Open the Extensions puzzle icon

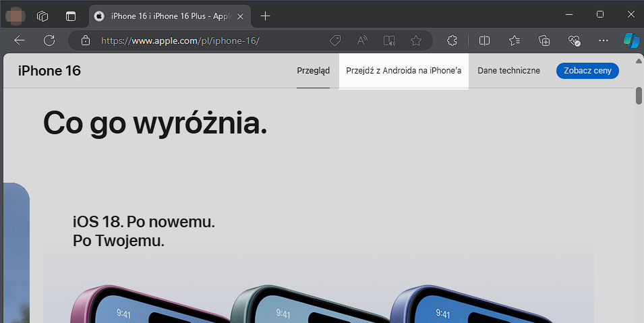[x=452, y=40]
